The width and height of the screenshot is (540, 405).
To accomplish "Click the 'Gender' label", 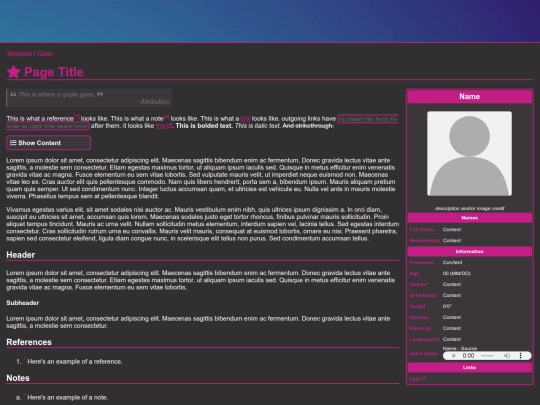I will (x=418, y=284).
